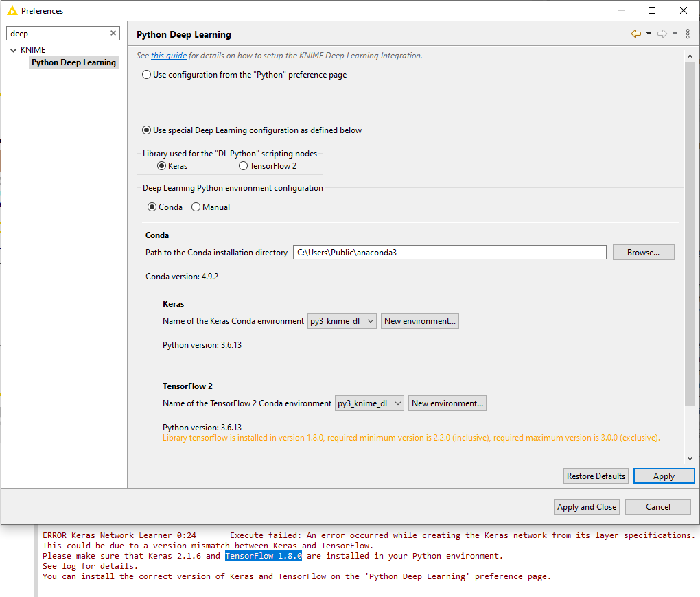
Task: Open the back history dropdown arrow
Action: (649, 34)
